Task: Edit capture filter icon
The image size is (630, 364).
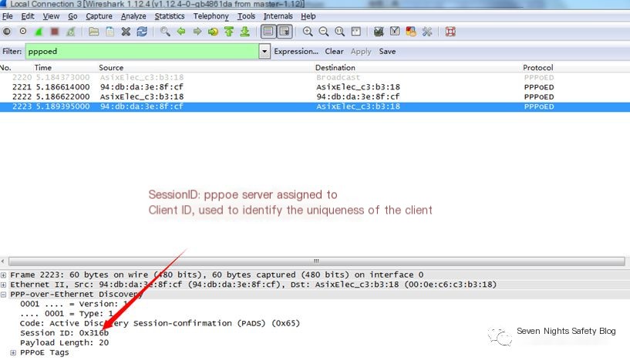Action: 379,32
